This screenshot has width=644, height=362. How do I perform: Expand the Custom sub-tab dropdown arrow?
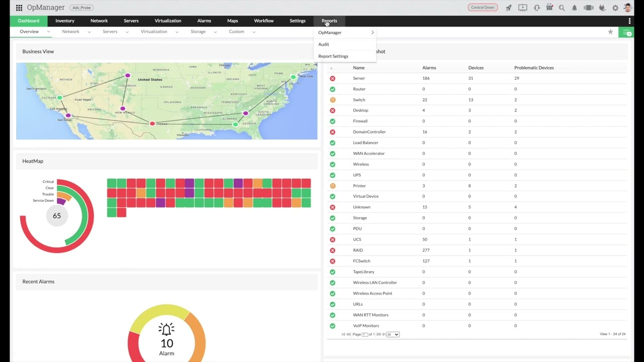(254, 32)
